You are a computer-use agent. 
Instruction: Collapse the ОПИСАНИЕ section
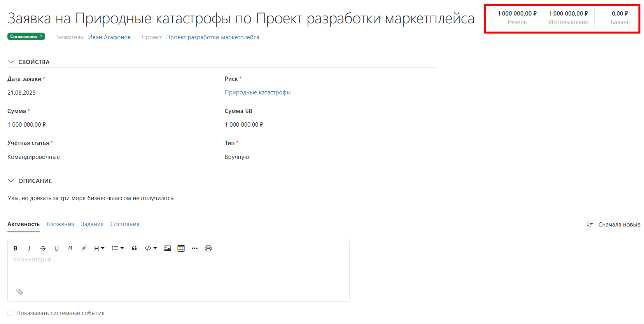[11, 181]
